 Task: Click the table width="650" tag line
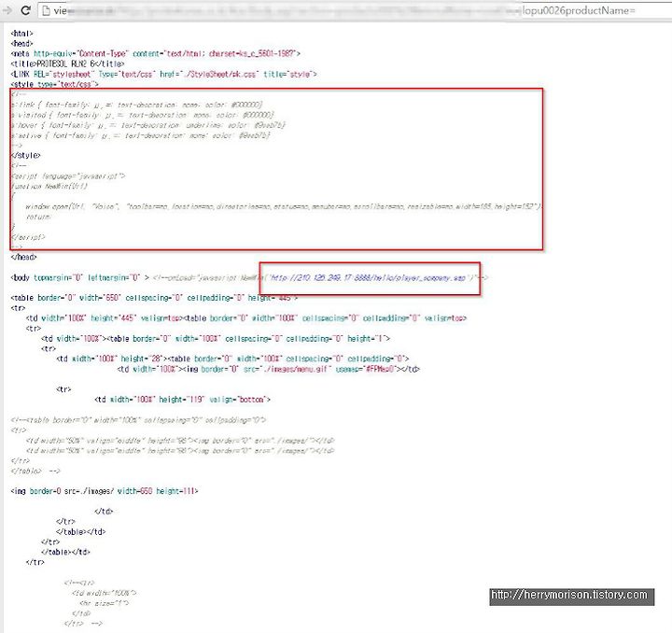[x=154, y=298]
